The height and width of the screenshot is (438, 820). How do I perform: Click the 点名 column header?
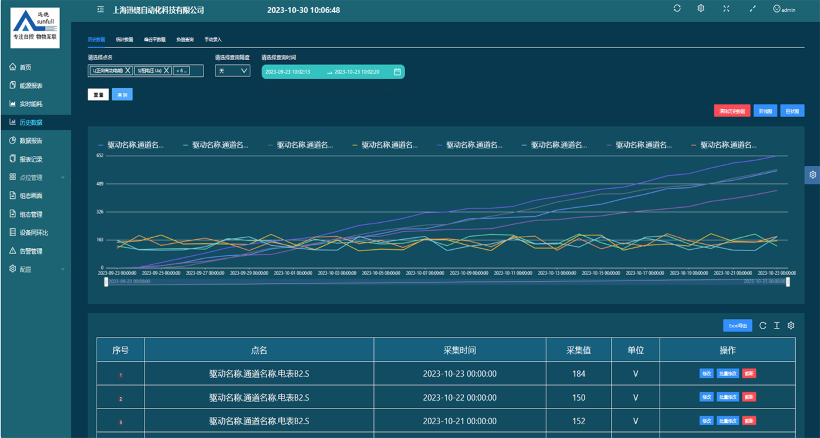259,350
